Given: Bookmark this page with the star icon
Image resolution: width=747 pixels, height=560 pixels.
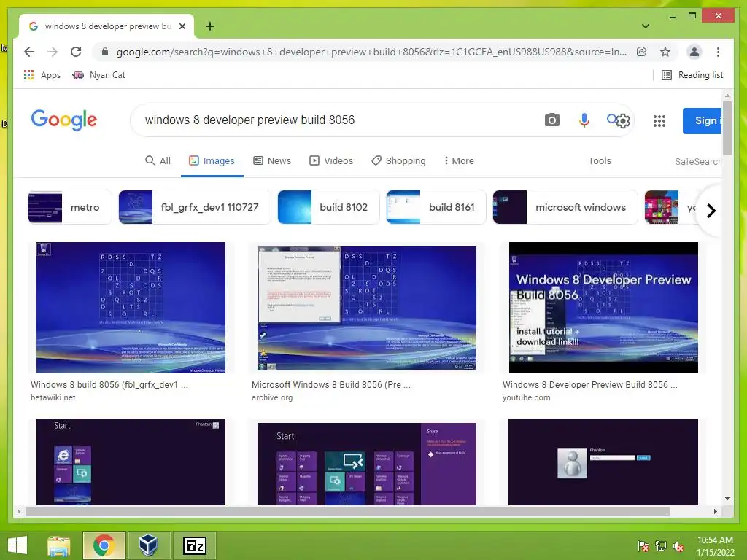Looking at the screenshot, I should [665, 52].
